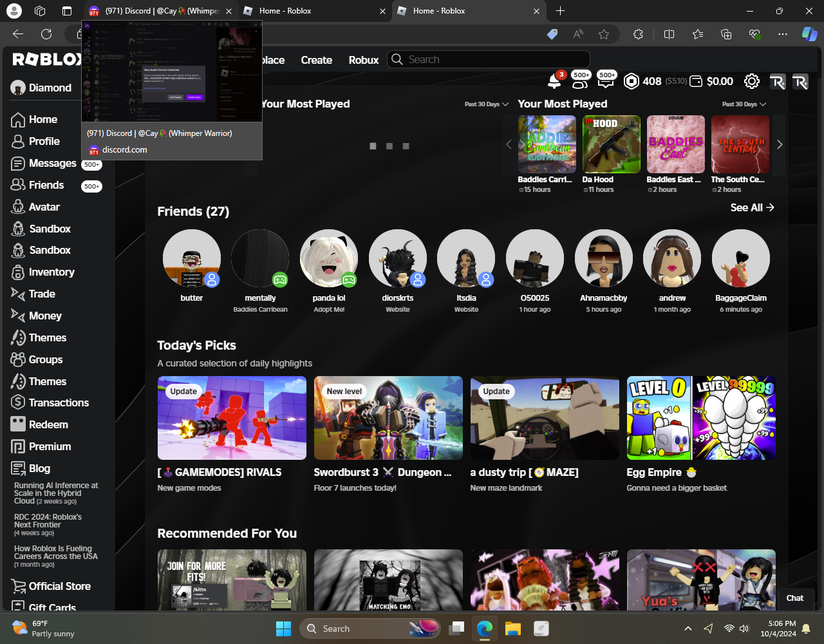
Task: Open Home in the Roblox sidebar
Action: click(34, 120)
